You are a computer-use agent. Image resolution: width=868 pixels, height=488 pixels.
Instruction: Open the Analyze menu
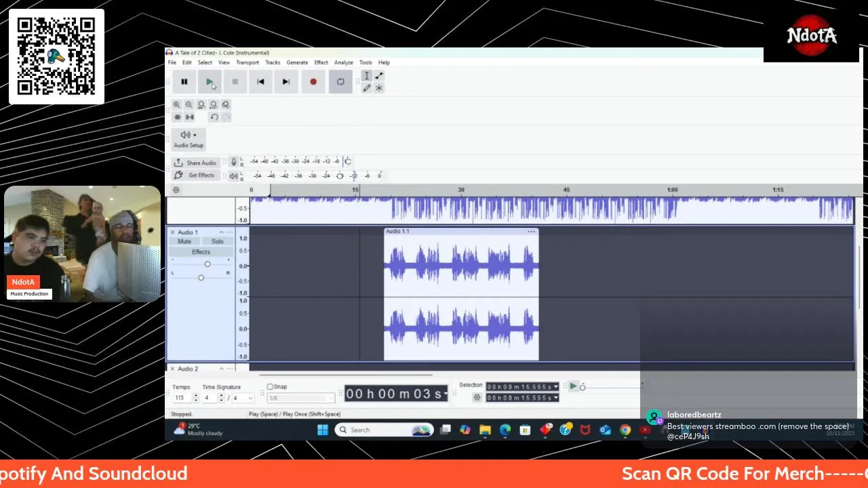click(344, 62)
